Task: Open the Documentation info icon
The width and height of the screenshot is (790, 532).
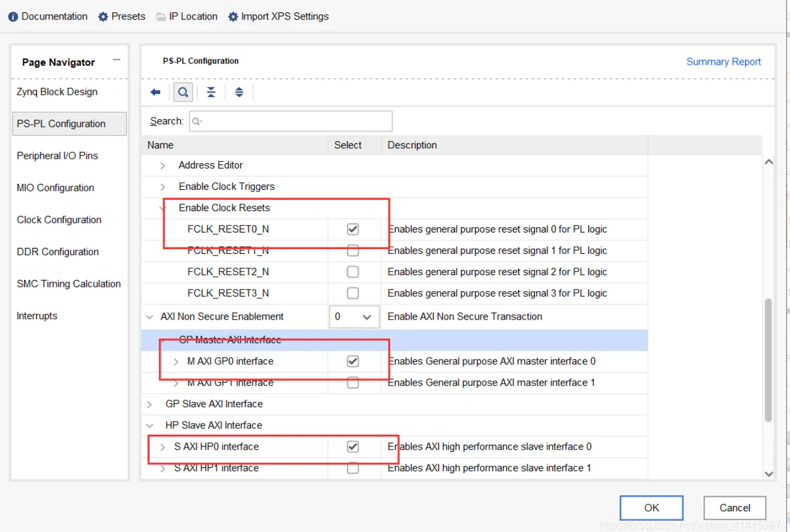Action: pos(13,17)
